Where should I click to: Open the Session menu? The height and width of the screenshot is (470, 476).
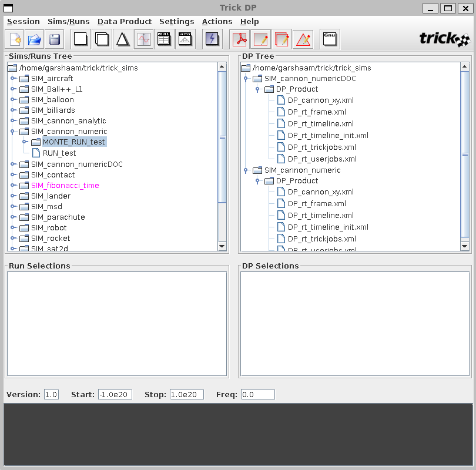coord(24,22)
